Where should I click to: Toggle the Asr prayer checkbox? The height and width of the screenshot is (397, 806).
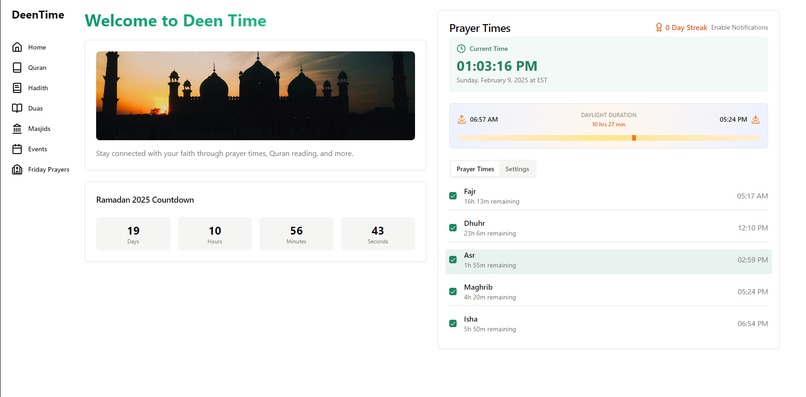click(x=453, y=260)
